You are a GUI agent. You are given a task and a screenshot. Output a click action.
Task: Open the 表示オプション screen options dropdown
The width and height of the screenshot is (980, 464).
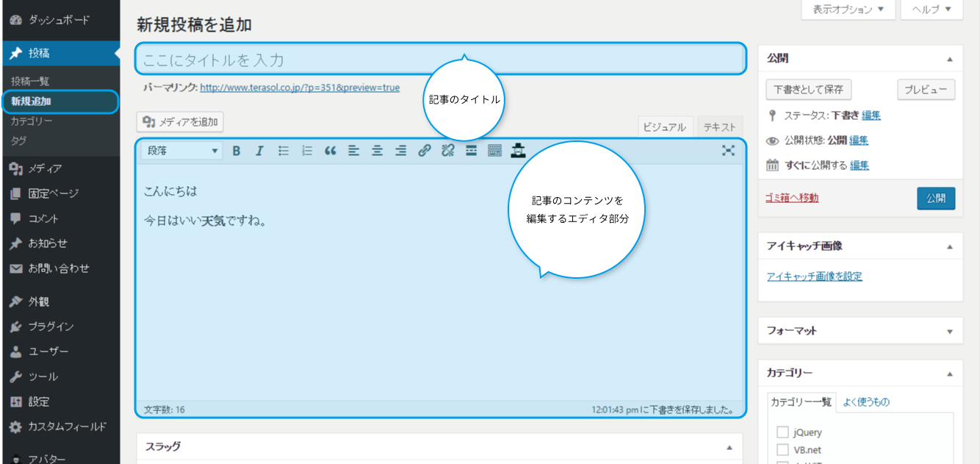click(x=848, y=10)
